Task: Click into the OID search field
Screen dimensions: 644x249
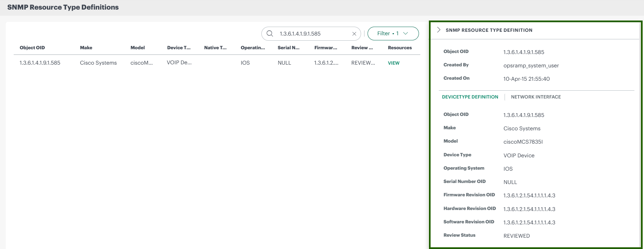Action: 312,34
